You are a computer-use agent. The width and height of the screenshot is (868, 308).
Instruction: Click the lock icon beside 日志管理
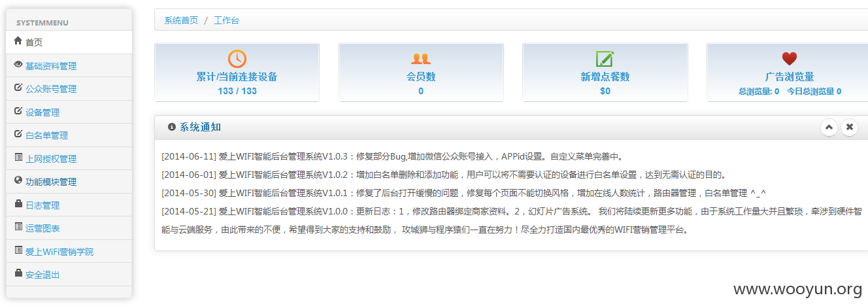point(18,204)
